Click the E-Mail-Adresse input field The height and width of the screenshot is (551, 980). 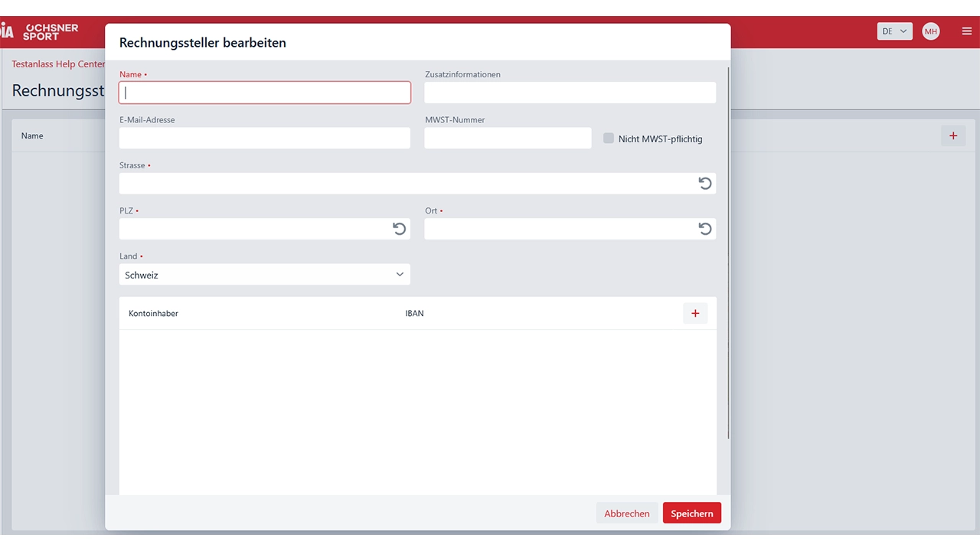tap(265, 138)
